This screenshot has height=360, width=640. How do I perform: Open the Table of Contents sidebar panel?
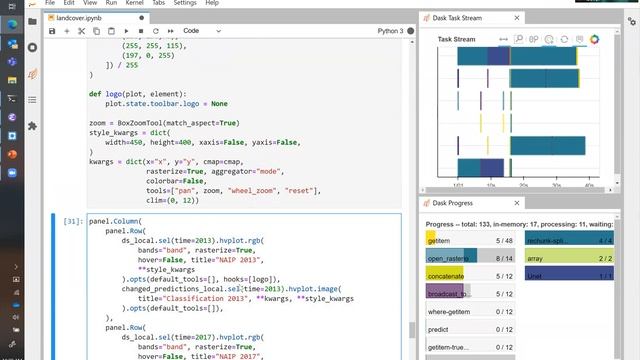click(32, 100)
